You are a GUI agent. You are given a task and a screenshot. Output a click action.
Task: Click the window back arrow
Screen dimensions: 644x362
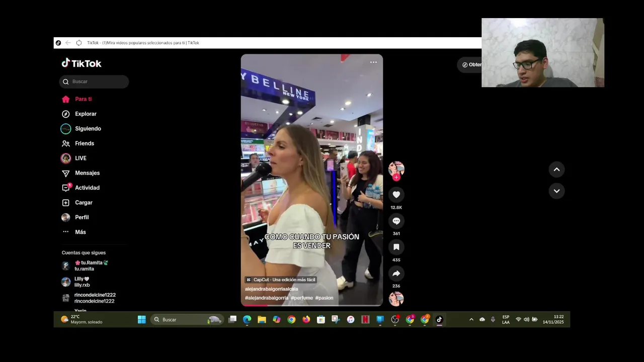(68, 43)
